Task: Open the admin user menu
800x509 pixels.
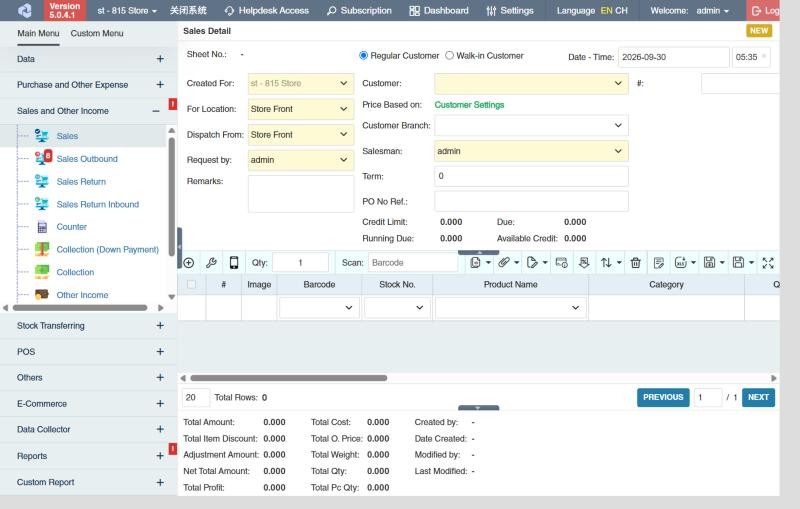Action: click(713, 10)
